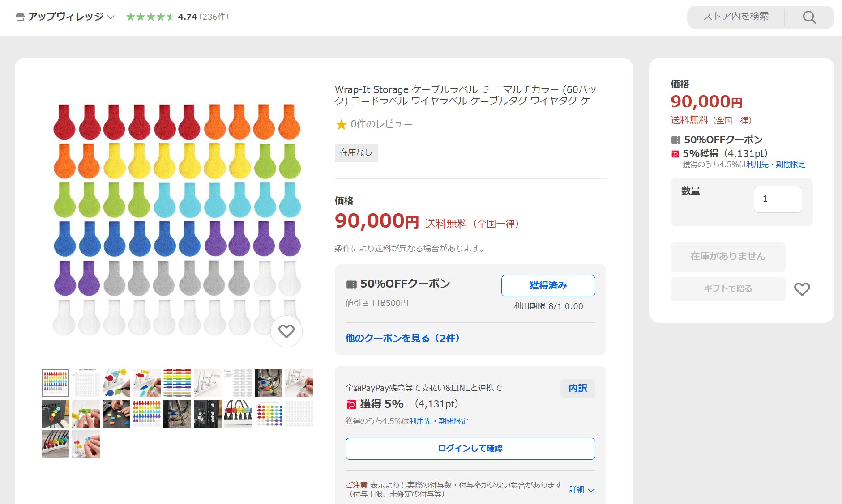
Task: Open 利用先・期間限定 link under 獲得 5%
Action: click(439, 421)
